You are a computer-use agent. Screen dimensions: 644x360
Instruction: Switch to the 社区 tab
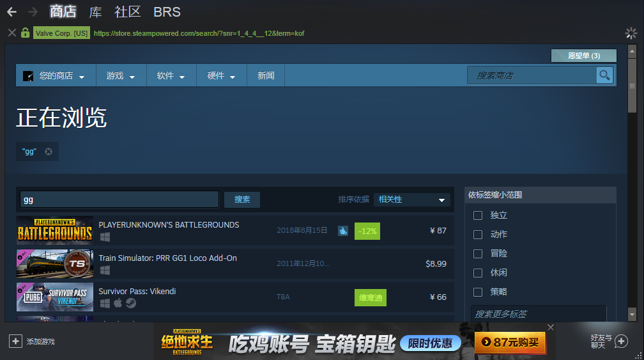(127, 12)
